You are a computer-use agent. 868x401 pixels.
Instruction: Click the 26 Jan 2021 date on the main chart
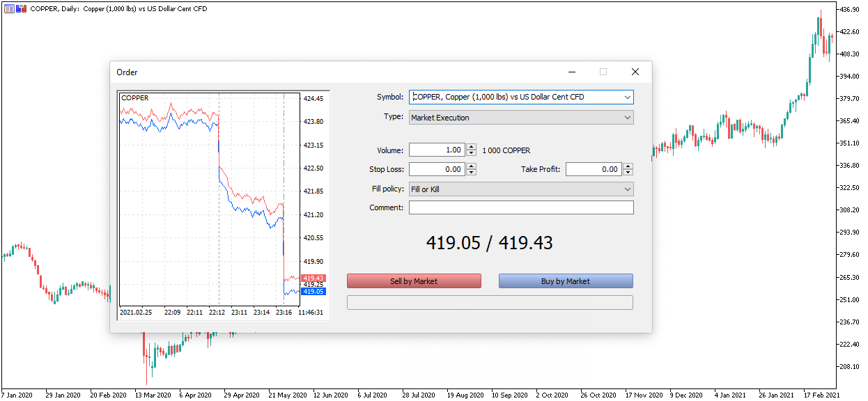pyautogui.click(x=777, y=394)
